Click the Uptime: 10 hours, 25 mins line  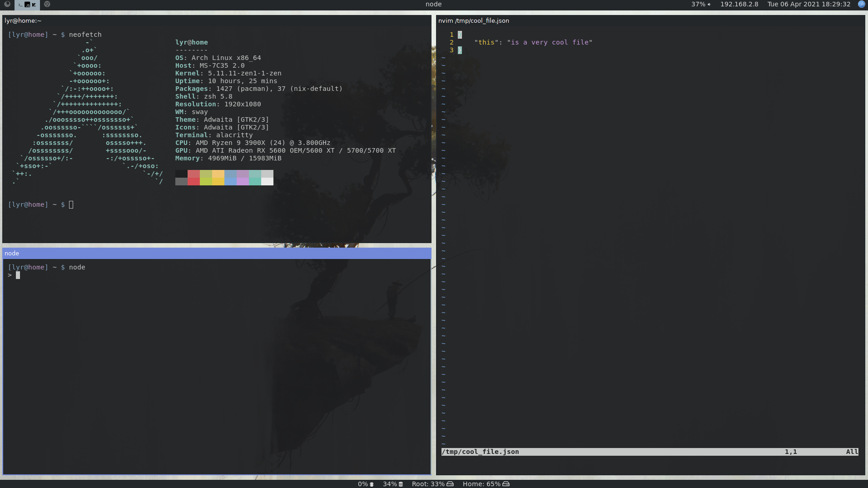(226, 81)
